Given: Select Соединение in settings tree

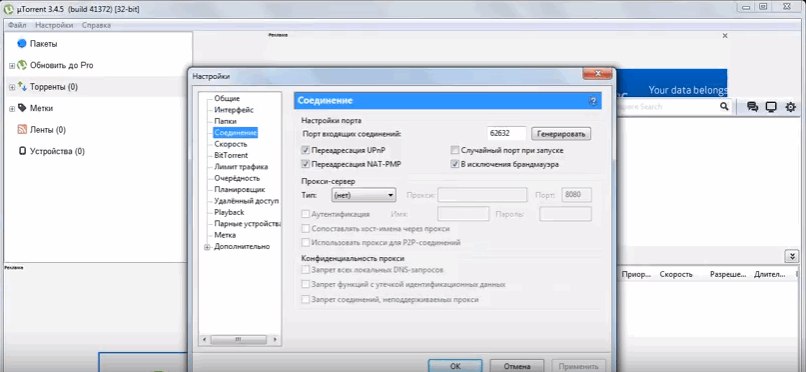Looking at the screenshot, I should (x=235, y=133).
